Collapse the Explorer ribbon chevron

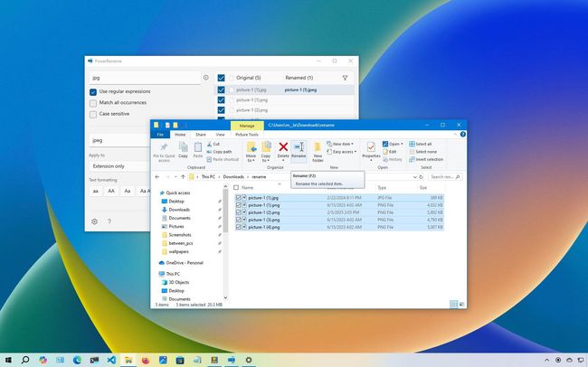point(455,134)
